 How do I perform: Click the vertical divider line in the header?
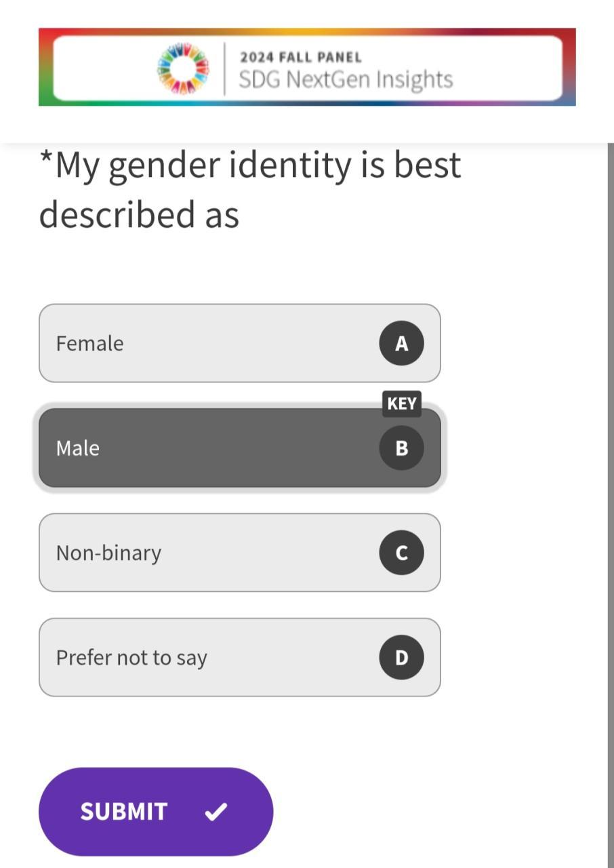tap(225, 68)
